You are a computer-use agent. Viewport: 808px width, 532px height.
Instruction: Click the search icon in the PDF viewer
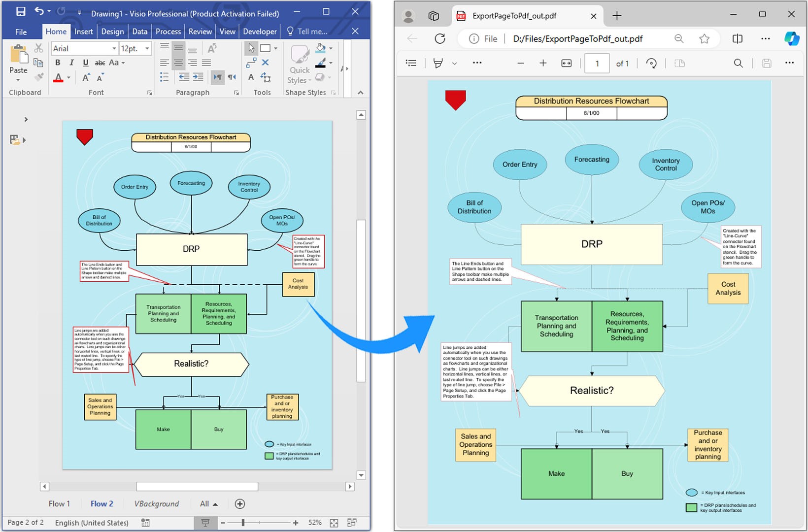(738, 63)
